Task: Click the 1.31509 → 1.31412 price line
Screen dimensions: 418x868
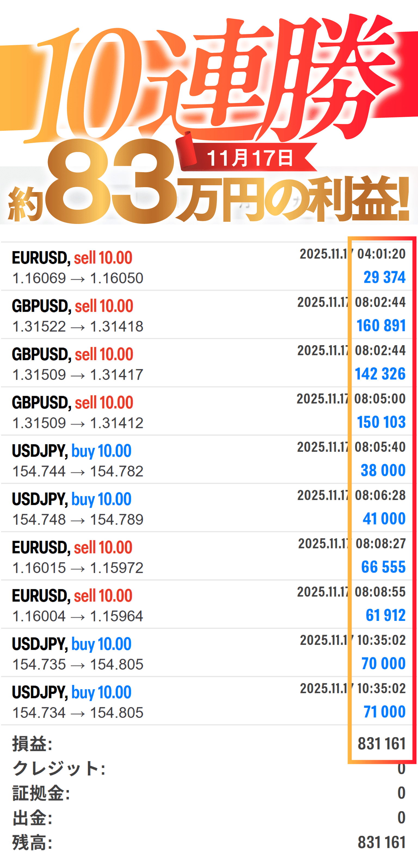Action: [78, 423]
